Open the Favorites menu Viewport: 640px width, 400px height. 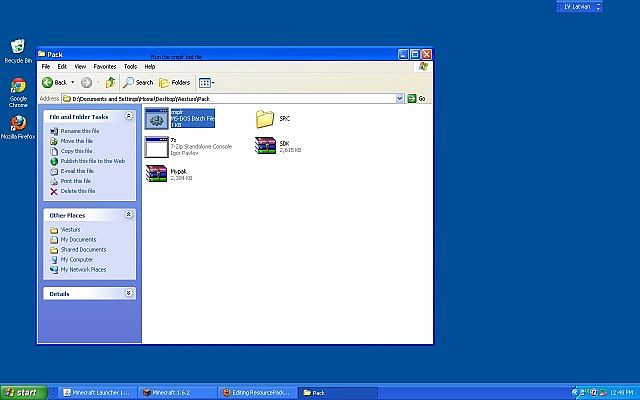(x=104, y=66)
